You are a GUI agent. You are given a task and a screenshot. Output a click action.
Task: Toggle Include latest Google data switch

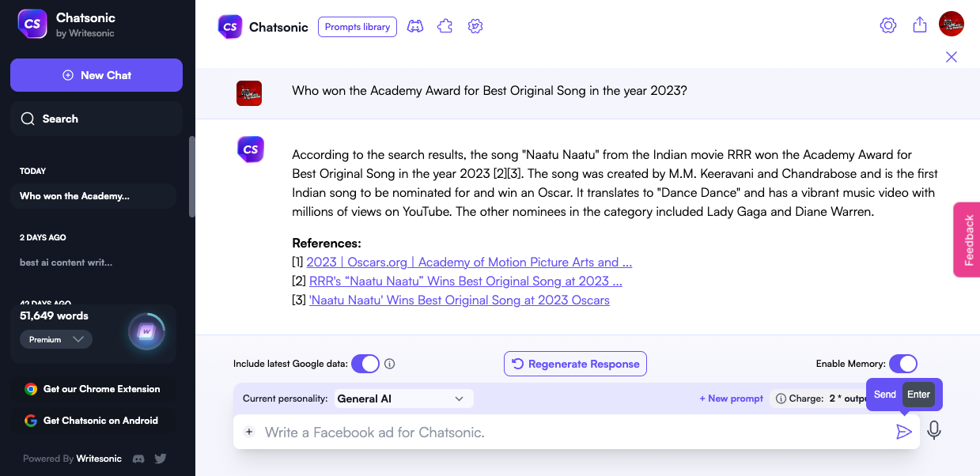[x=365, y=364]
